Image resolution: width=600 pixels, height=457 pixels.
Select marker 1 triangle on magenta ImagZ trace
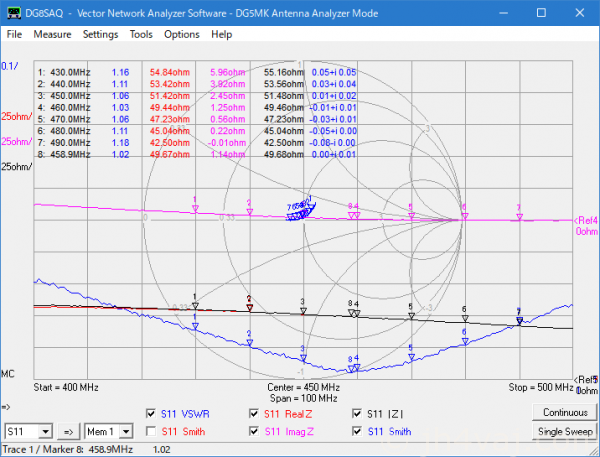(x=195, y=208)
